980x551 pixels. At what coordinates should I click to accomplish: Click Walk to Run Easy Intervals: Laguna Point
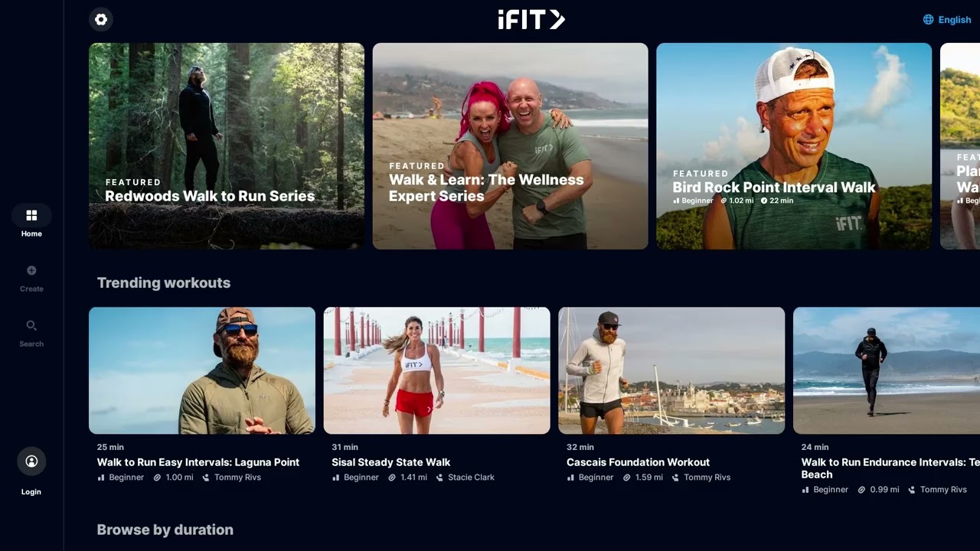[198, 462]
